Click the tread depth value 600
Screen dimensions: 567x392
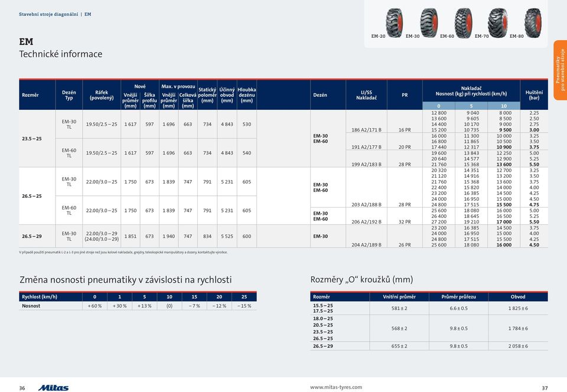point(247,236)
